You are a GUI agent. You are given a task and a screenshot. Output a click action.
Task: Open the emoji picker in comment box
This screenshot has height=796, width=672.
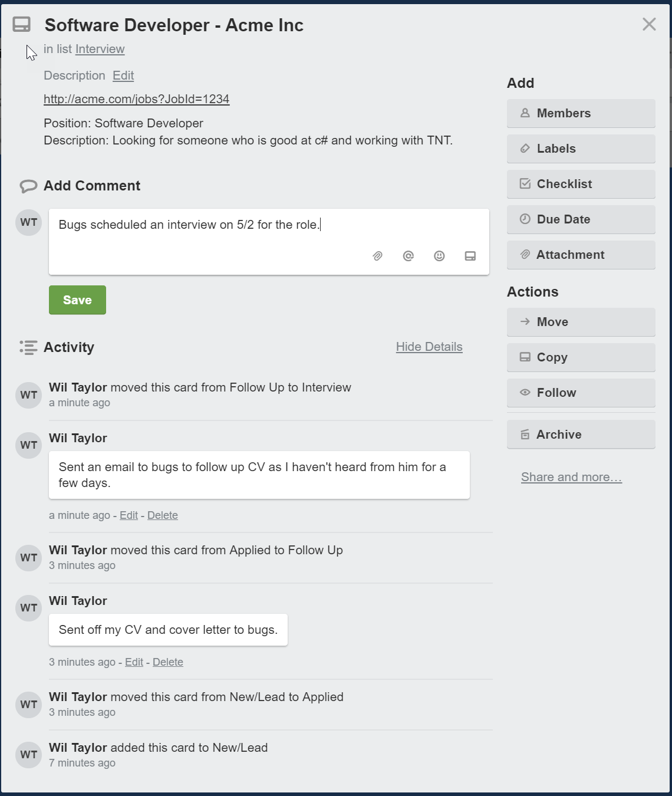pos(439,256)
